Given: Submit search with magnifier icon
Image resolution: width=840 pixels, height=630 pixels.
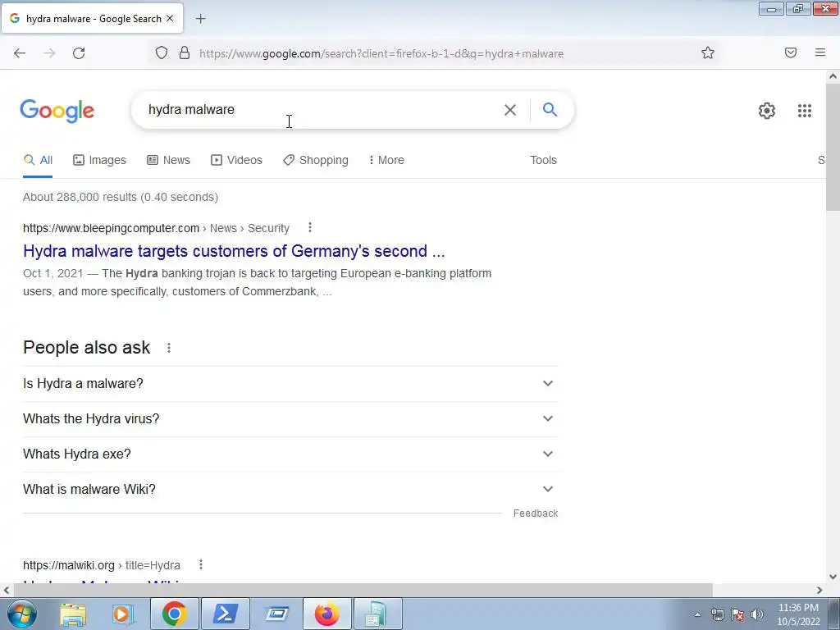Looking at the screenshot, I should point(550,110).
